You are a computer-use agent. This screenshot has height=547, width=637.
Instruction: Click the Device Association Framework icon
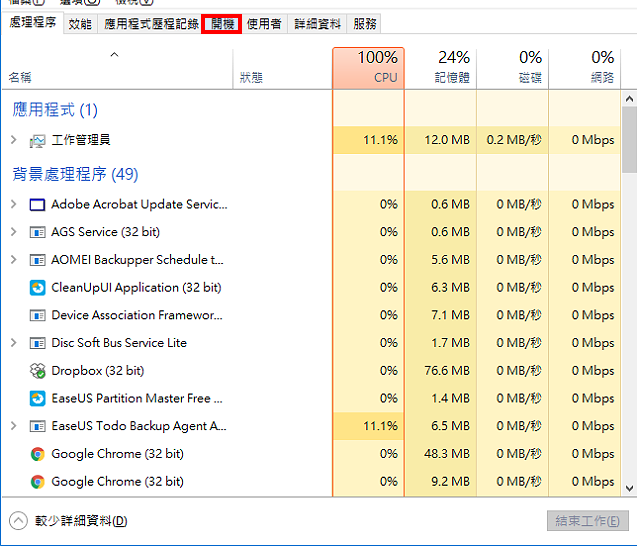tap(37, 315)
